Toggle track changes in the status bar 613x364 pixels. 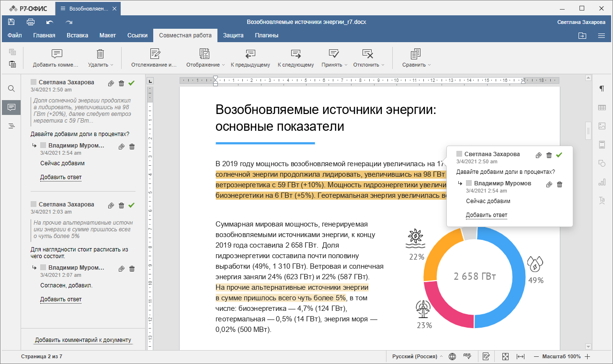coord(486,356)
